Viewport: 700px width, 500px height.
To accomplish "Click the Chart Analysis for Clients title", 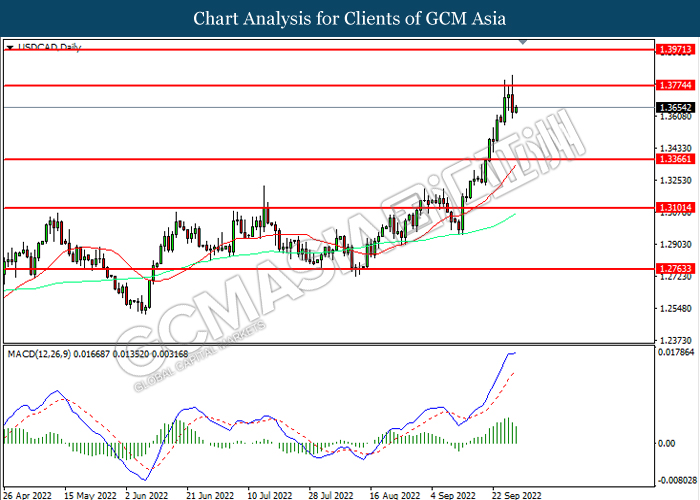I will 350,18.
